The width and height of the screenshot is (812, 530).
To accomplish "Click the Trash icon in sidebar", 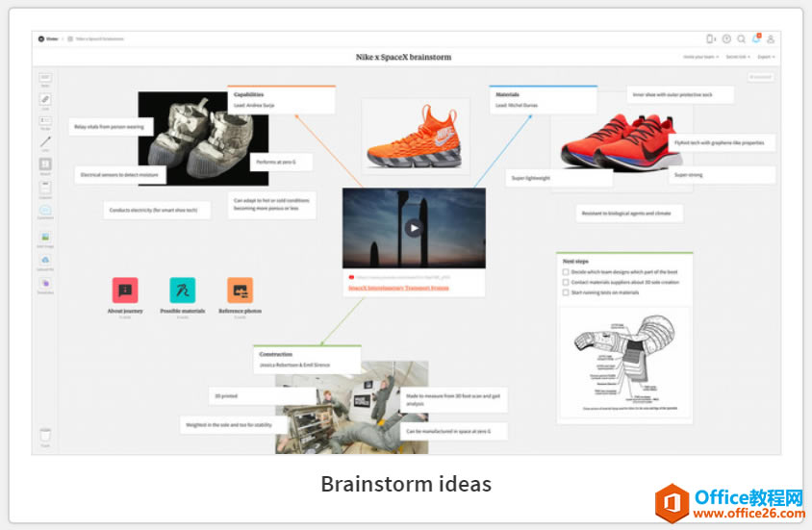I will pyautogui.click(x=45, y=437).
